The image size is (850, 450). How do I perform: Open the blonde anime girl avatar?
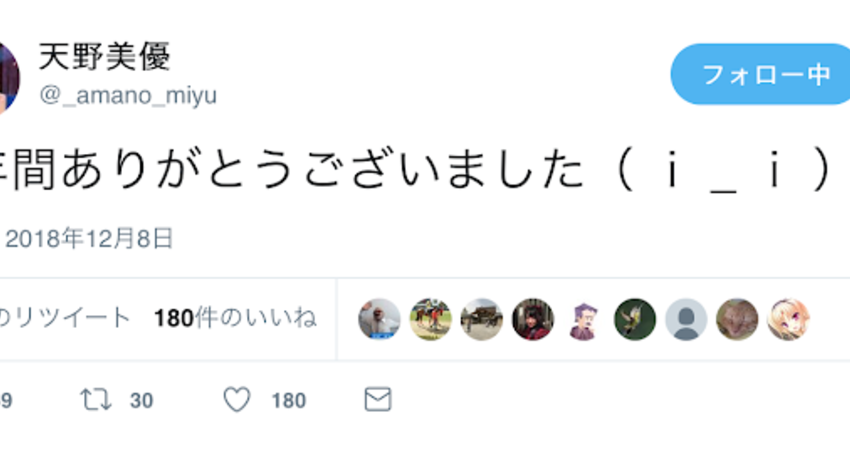[x=788, y=319]
